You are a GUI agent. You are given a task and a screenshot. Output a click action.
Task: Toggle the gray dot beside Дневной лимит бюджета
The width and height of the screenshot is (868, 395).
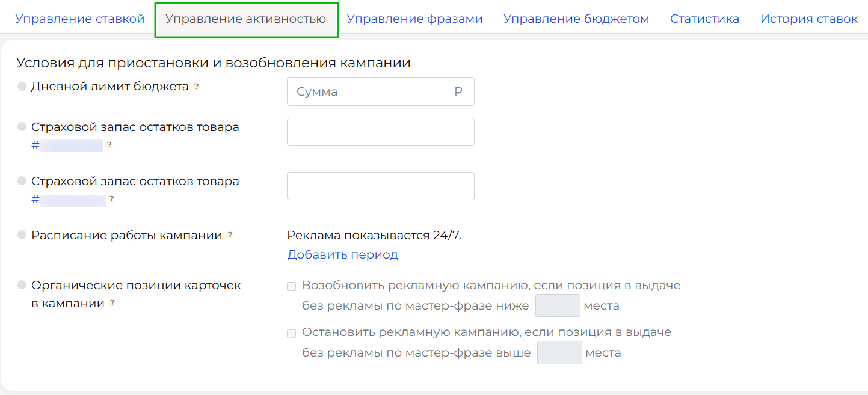[22, 87]
